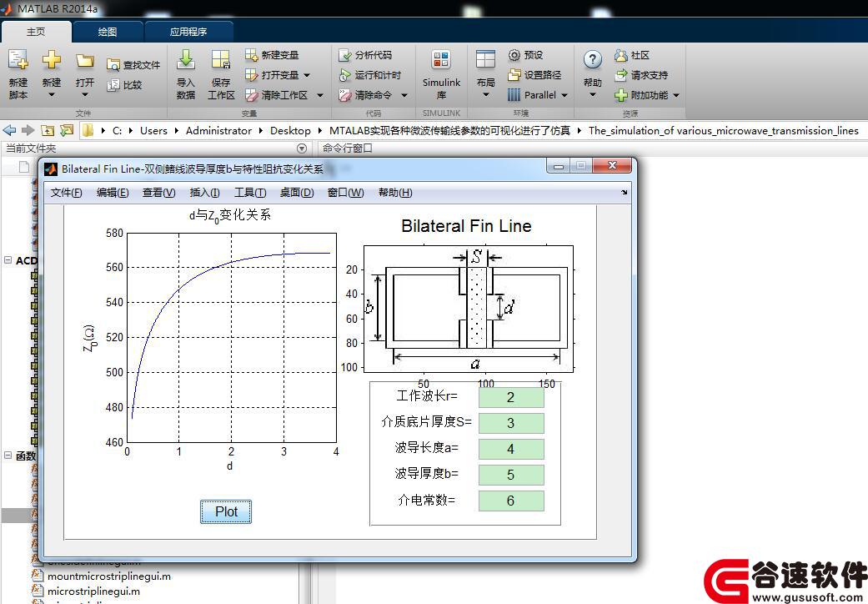
Task: Expand the 打开 dropdown arrow
Action: 85,95
